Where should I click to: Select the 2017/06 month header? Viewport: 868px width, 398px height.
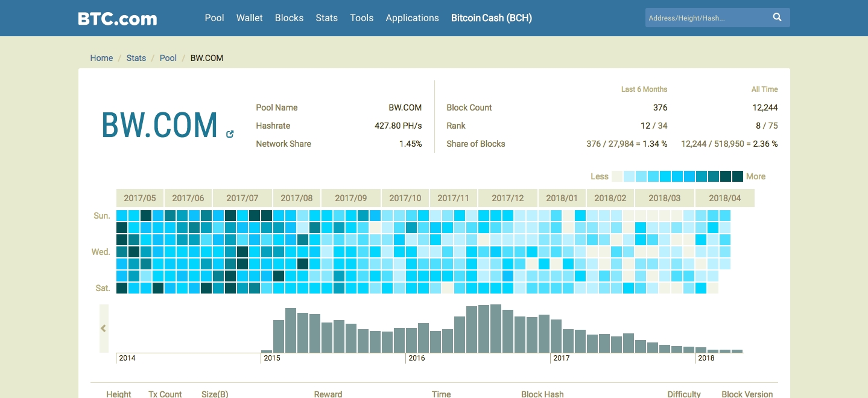tap(188, 198)
